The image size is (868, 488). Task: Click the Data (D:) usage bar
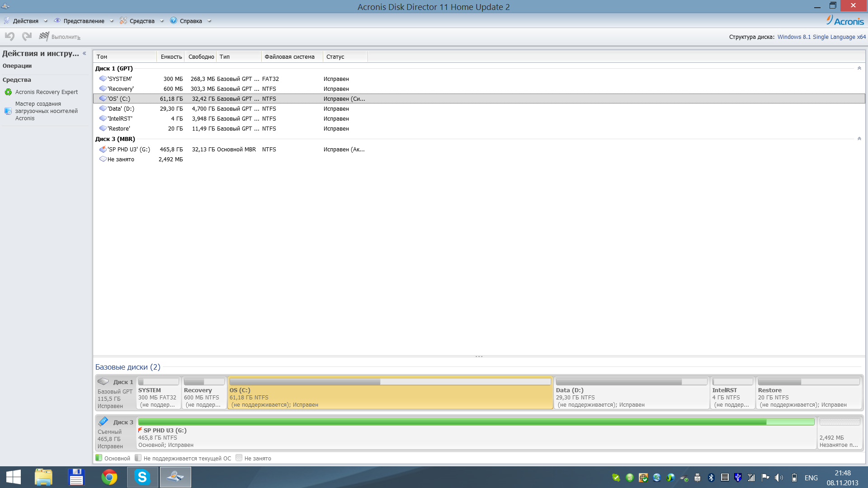(x=632, y=382)
